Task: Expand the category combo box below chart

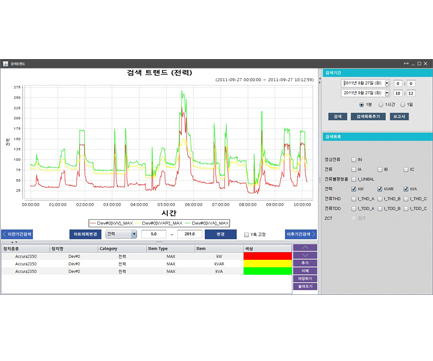Action: 121,234
